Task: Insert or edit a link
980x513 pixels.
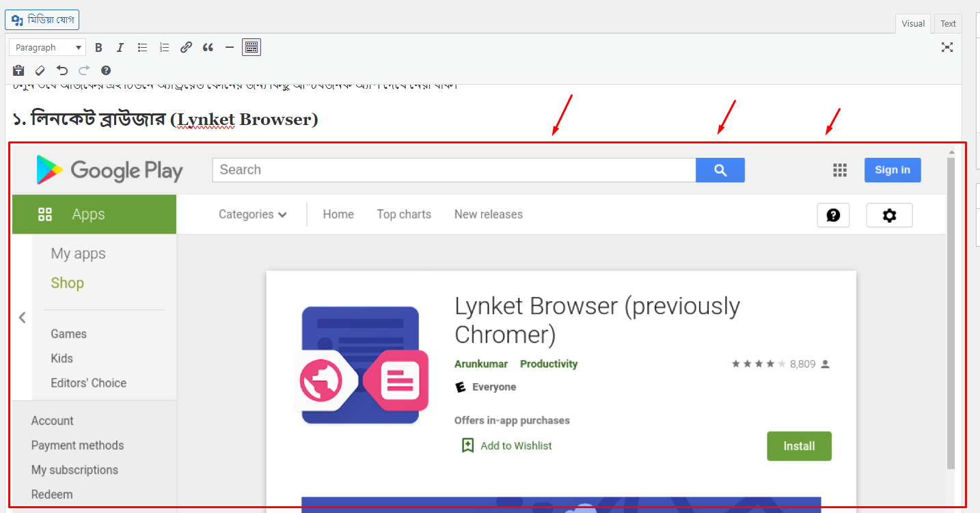Action: click(x=186, y=48)
